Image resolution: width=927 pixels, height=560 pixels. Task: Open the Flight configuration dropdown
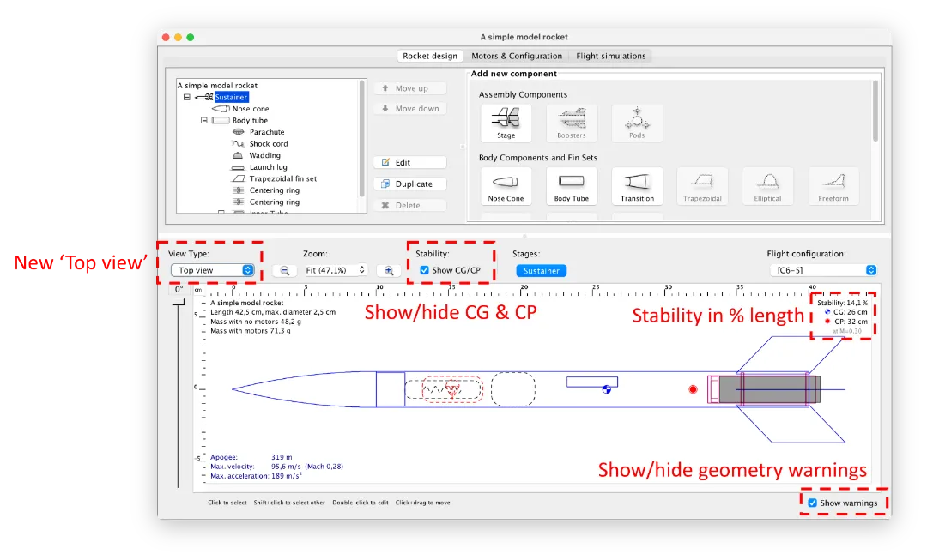(x=823, y=270)
